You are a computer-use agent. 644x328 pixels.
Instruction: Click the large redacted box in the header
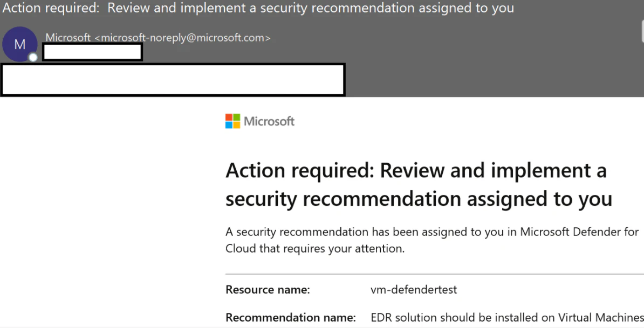pos(173,80)
